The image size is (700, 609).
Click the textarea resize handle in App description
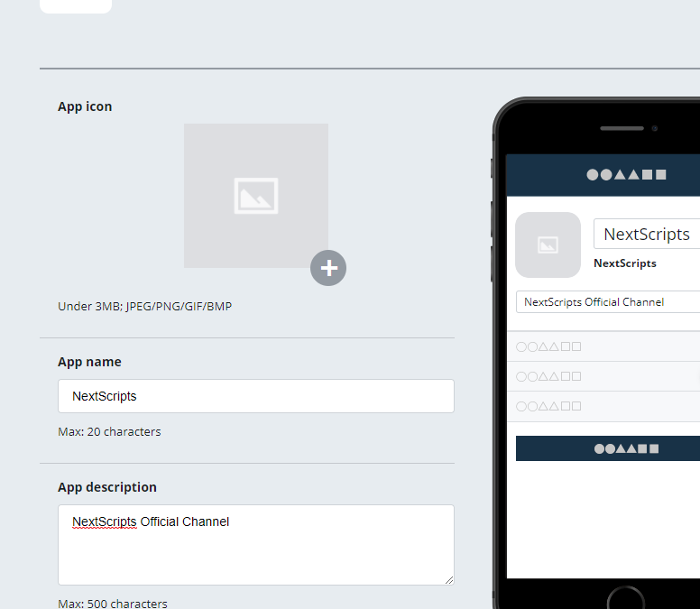coord(449,580)
